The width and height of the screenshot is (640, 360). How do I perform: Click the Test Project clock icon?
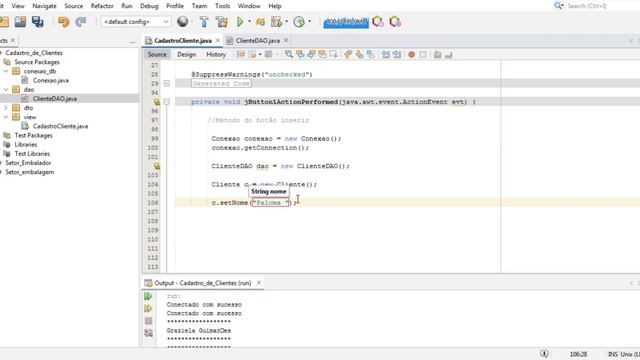pyautogui.click(x=299, y=22)
